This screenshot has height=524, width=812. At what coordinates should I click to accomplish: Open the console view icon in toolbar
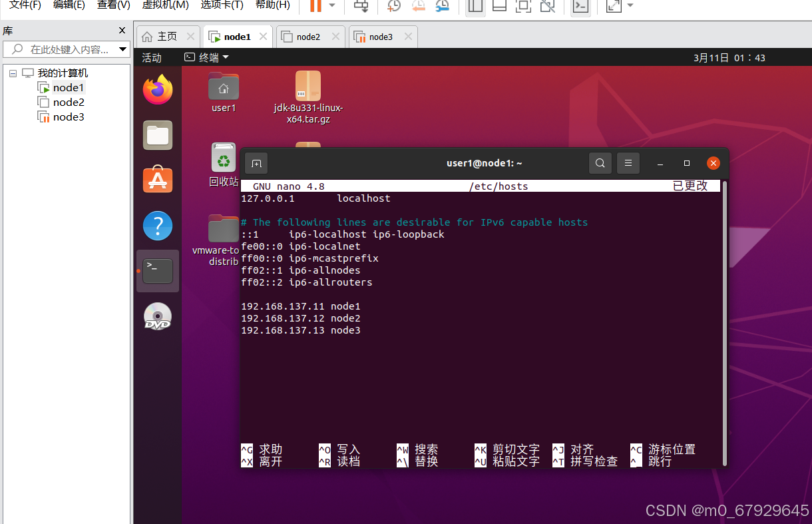[580, 6]
